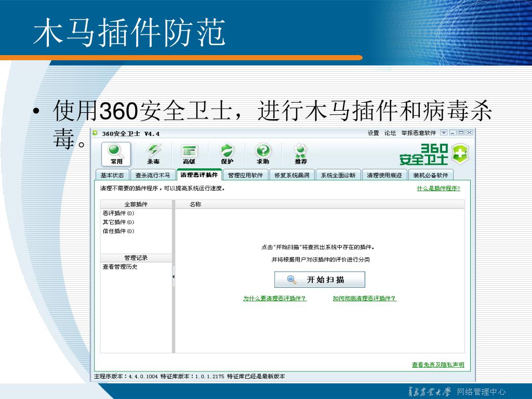Select the 清理恶评插件 tab
The width and height of the screenshot is (532, 399).
199,175
